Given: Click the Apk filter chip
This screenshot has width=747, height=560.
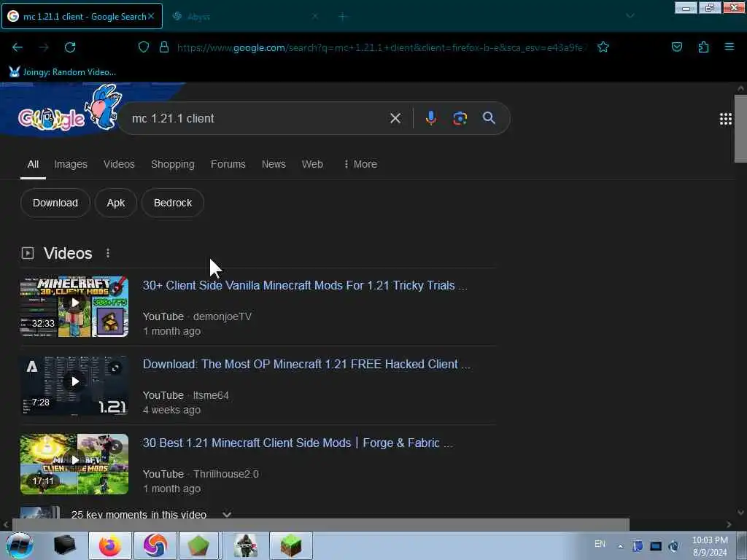Looking at the screenshot, I should click(116, 203).
